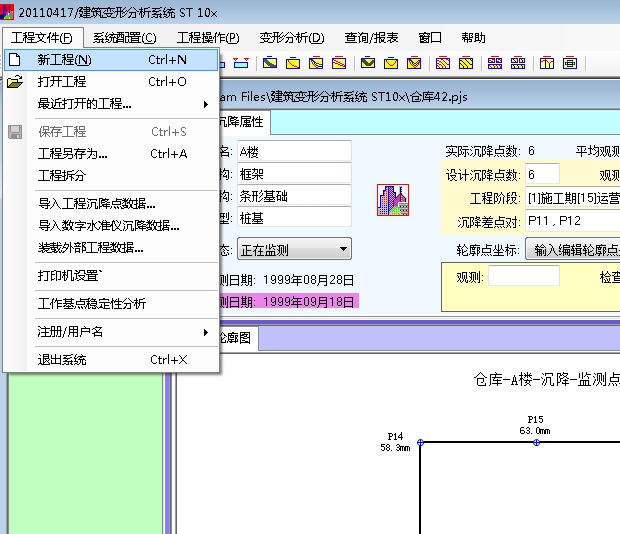Click the yellow multi V-curve profile icon
The height and width of the screenshot is (534, 620).
pyautogui.click(x=414, y=63)
